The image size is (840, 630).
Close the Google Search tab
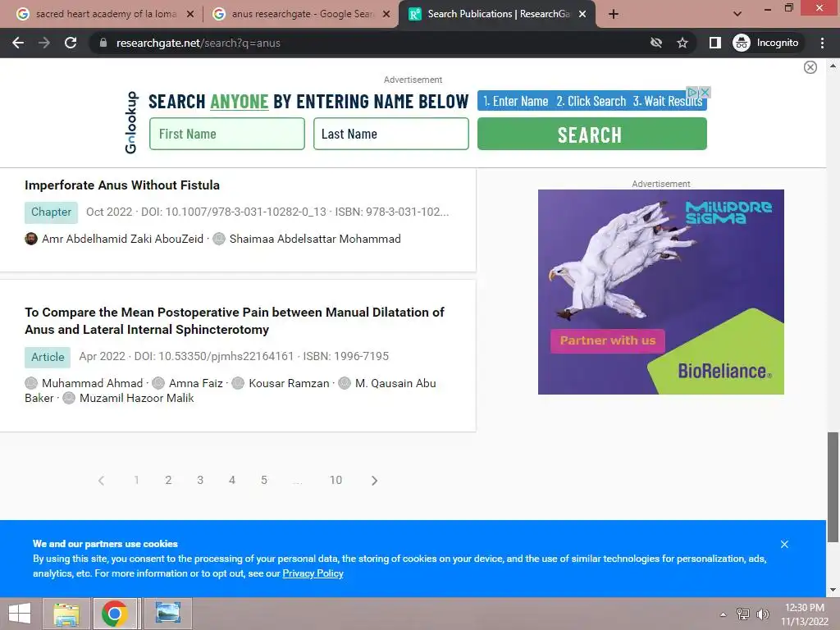[x=386, y=14]
